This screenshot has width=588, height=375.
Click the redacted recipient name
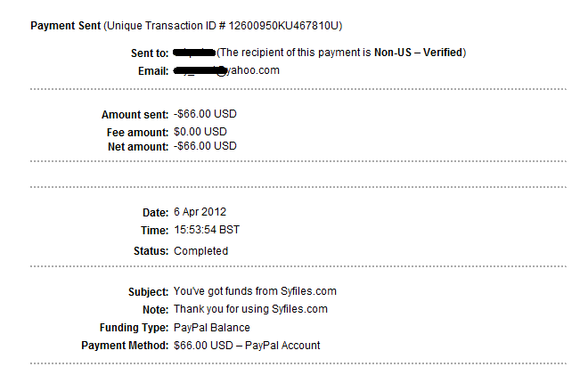click(194, 53)
